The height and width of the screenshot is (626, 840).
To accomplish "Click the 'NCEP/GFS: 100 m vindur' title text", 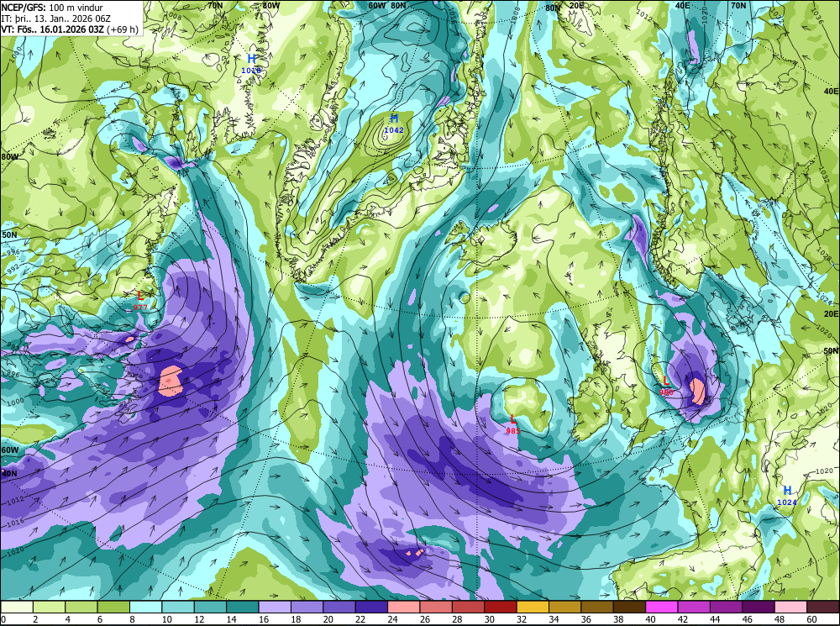I will (52, 8).
